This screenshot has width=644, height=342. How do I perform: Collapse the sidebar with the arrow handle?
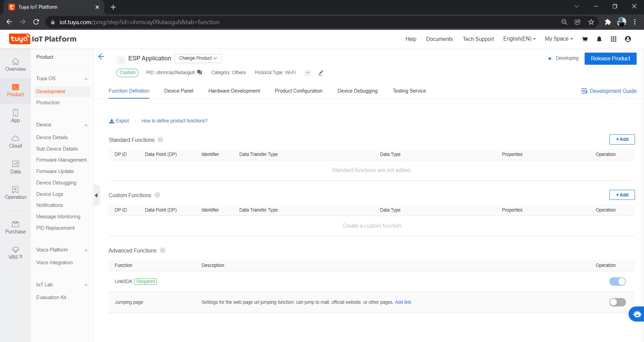pyautogui.click(x=97, y=195)
